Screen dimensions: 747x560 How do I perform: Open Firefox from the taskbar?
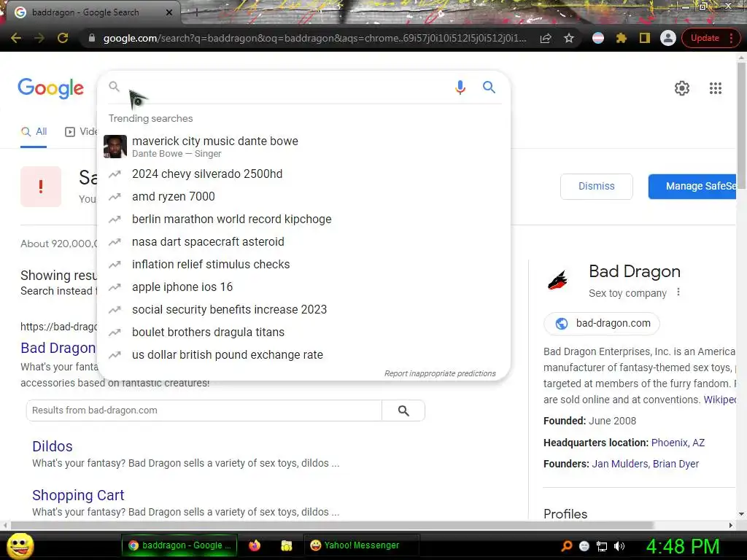(x=255, y=545)
